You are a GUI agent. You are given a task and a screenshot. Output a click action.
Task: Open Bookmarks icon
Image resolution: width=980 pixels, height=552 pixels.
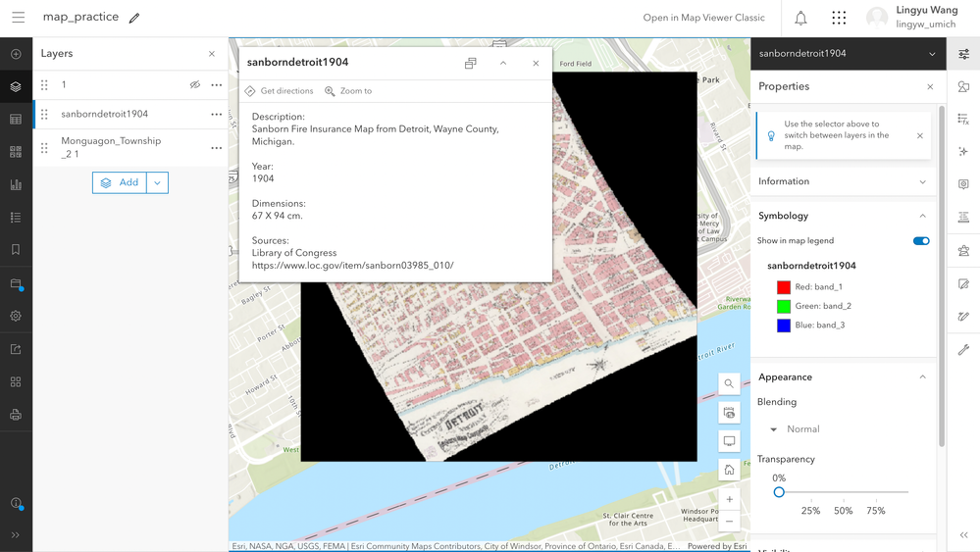17,250
